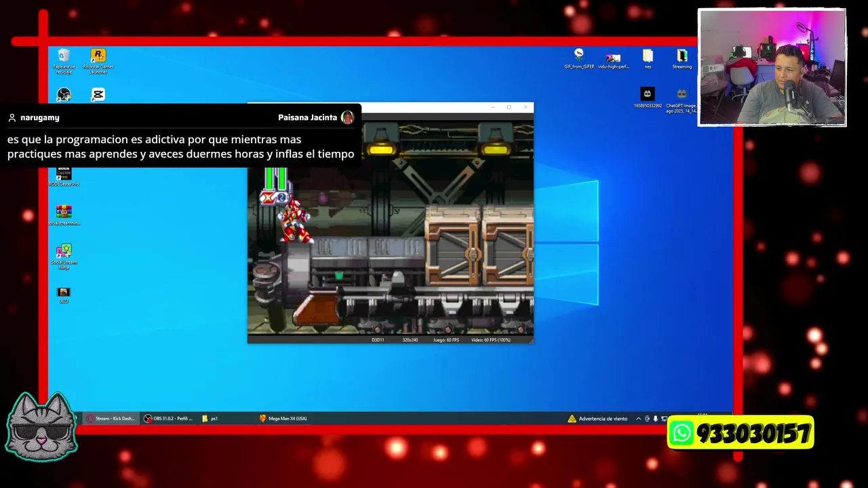
Task: Open the 1658950332992 image file
Action: click(x=648, y=98)
